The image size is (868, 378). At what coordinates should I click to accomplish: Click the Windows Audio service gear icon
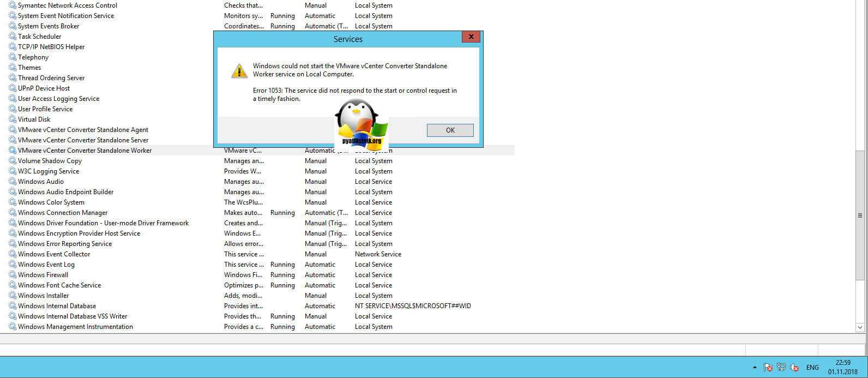pos(12,182)
